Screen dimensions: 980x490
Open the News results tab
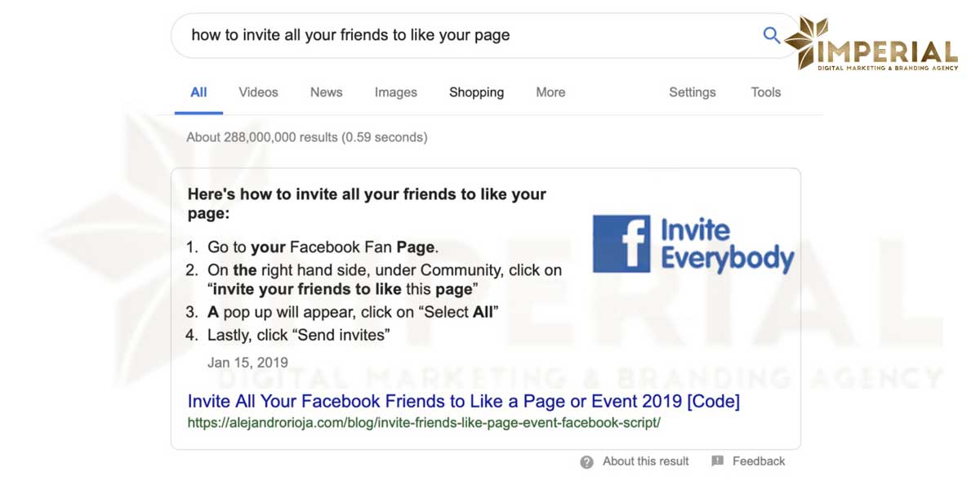coord(326,92)
